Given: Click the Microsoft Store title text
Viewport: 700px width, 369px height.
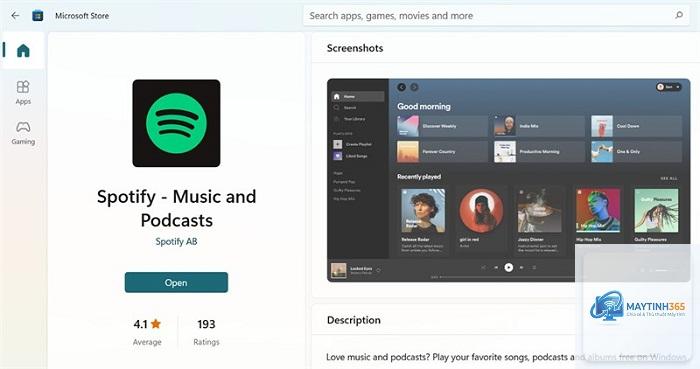Looking at the screenshot, I should pyautogui.click(x=82, y=16).
